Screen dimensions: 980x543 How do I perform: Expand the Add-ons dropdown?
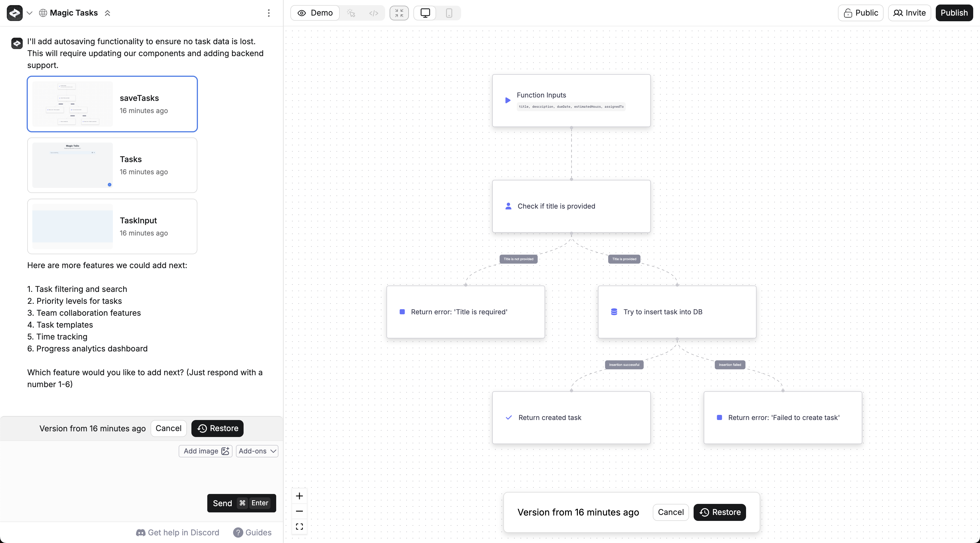pos(257,451)
